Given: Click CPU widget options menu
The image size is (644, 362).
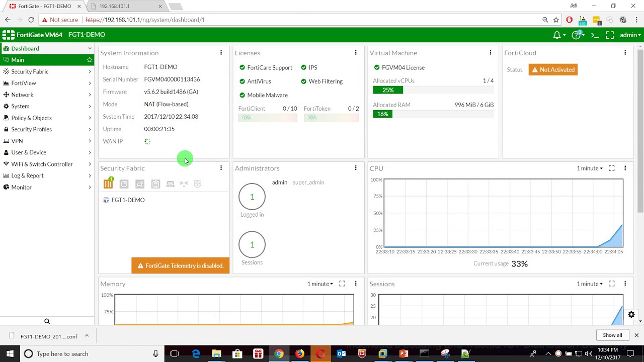Looking at the screenshot, I should point(625,168).
